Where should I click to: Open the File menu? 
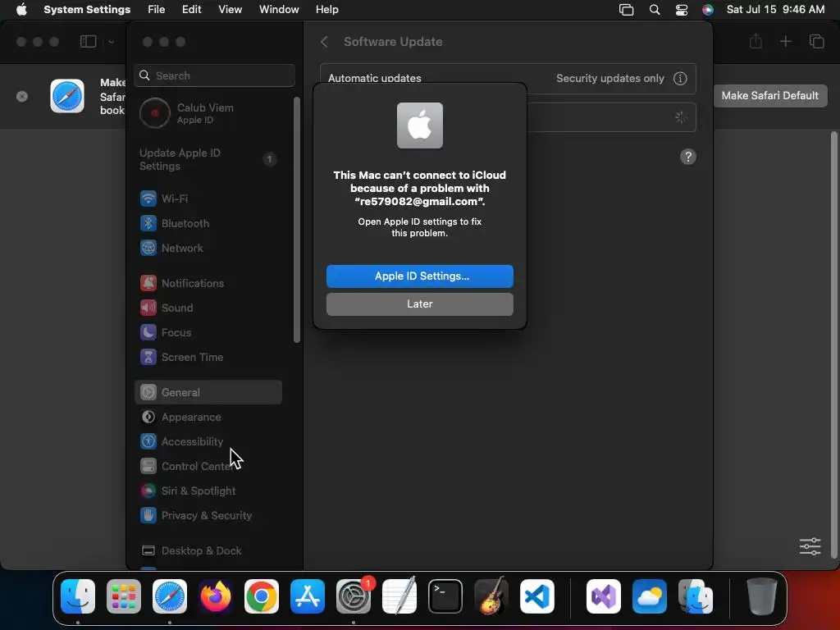[157, 10]
